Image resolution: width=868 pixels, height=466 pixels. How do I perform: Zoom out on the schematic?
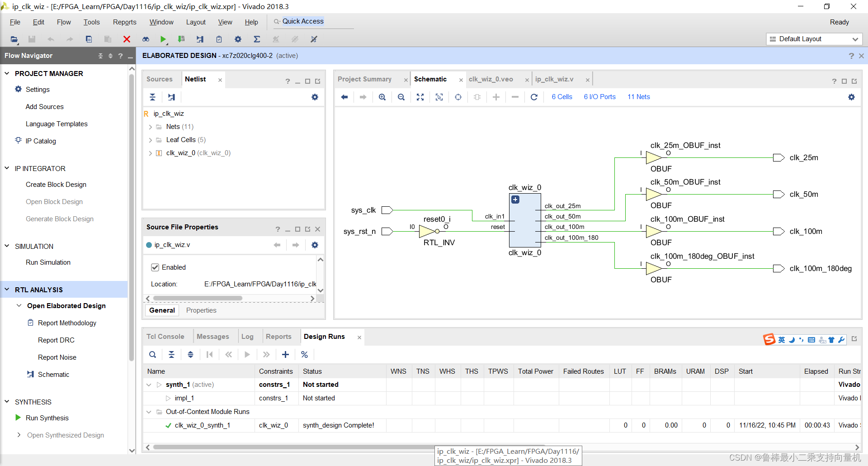coord(401,97)
